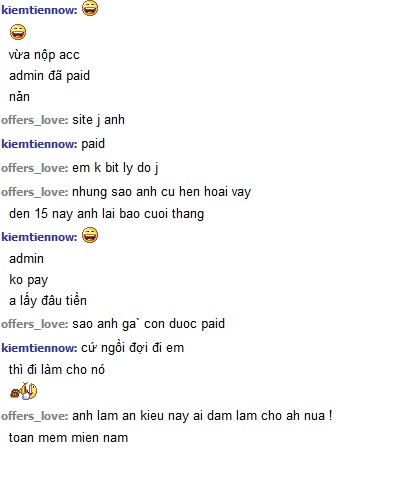Click the message 'a lấy đâu tiền'
Screen dimensions: 404x481
(x=48, y=300)
